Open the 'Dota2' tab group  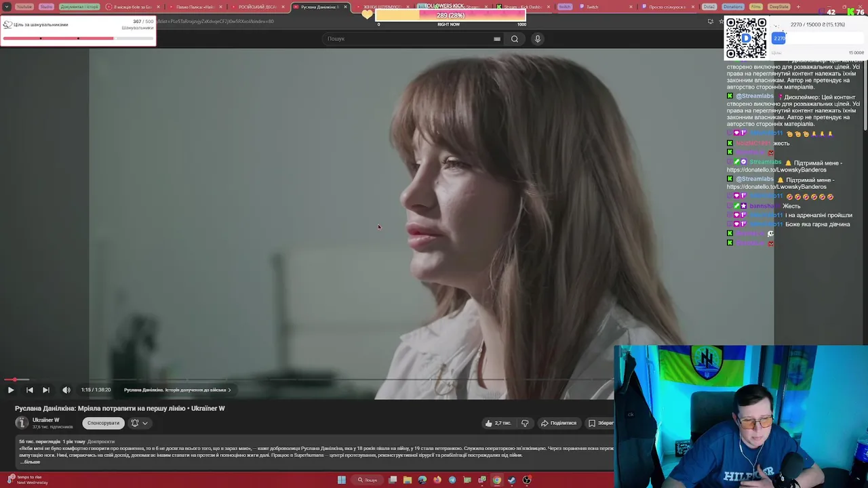(x=709, y=7)
